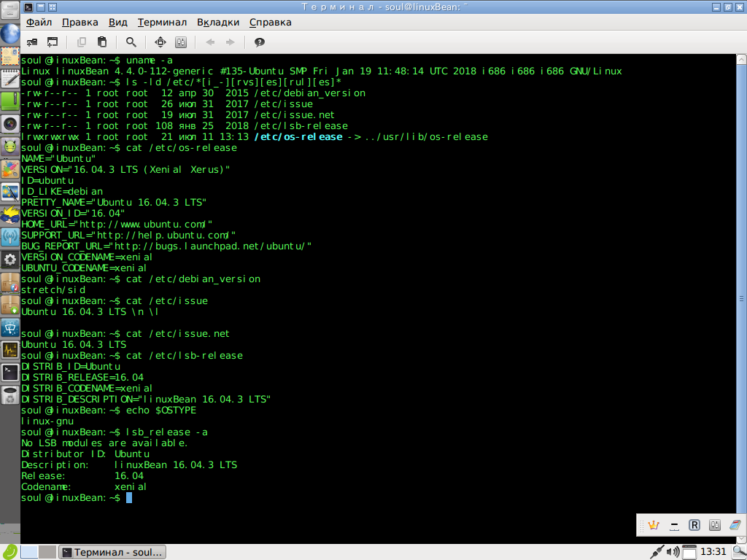Viewport: 747px width, 560px height.
Task: Select the Терминал - soul... taskbar button
Action: tap(112, 553)
